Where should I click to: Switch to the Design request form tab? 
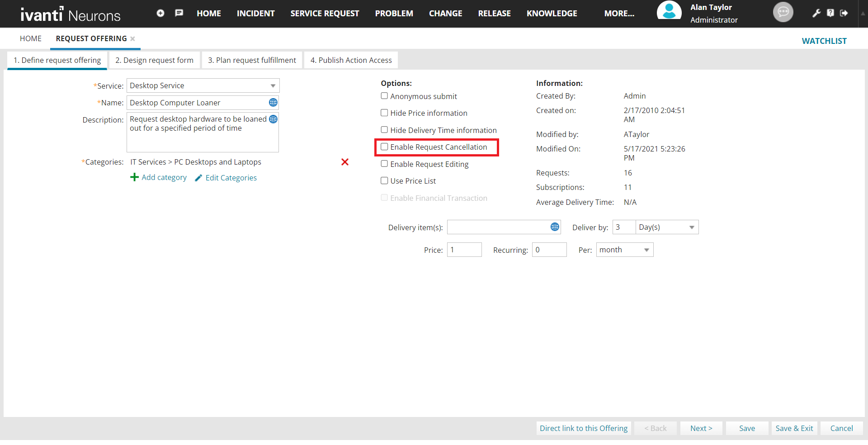point(154,60)
